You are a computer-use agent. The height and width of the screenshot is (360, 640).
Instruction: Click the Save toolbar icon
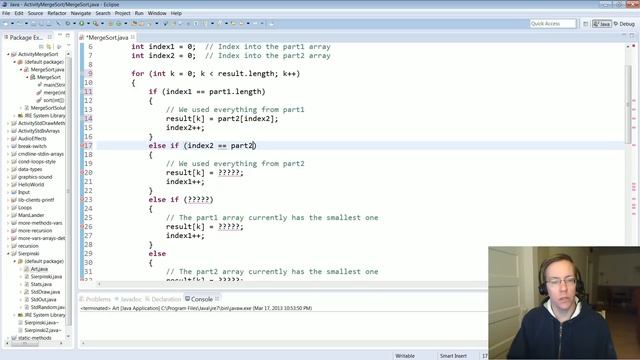pyautogui.click(x=34, y=24)
